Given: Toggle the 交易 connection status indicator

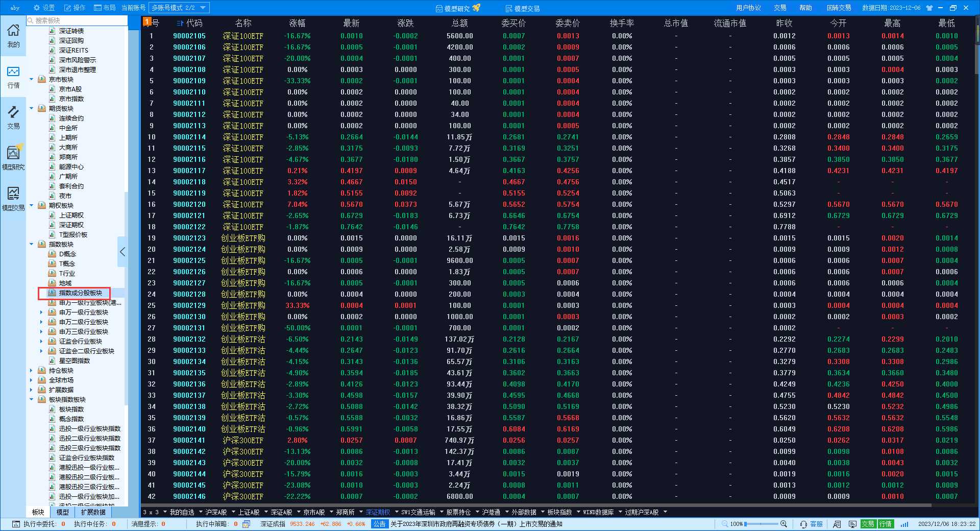Looking at the screenshot, I should coord(868,524).
